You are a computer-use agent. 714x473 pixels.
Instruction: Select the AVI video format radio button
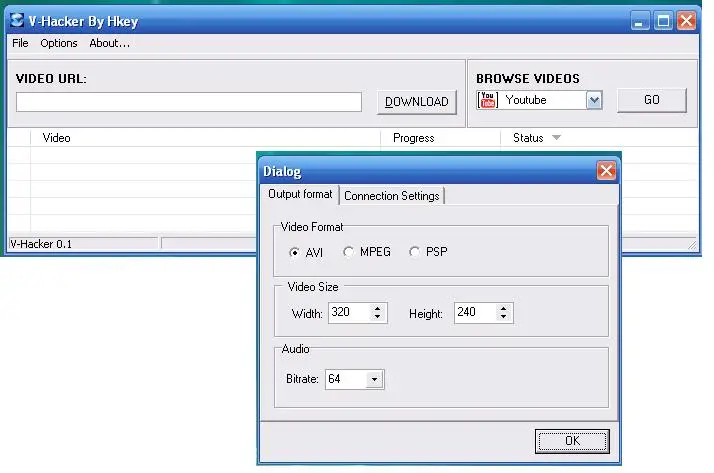coord(294,252)
